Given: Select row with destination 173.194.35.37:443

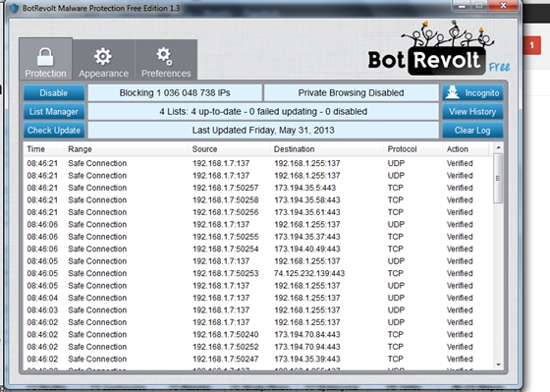Looking at the screenshot, I should click(257, 237).
